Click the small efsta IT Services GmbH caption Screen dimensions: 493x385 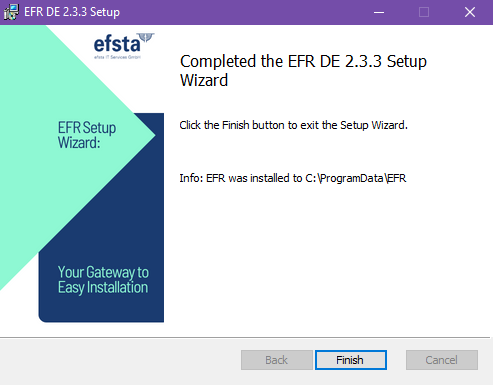pyautogui.click(x=117, y=57)
